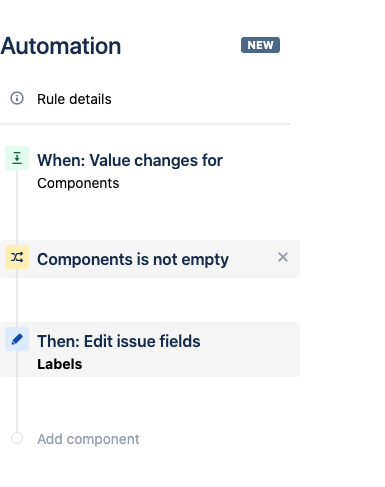Remove the Components is not empty condition
Viewport: 385px width, 487px height.
283,257
